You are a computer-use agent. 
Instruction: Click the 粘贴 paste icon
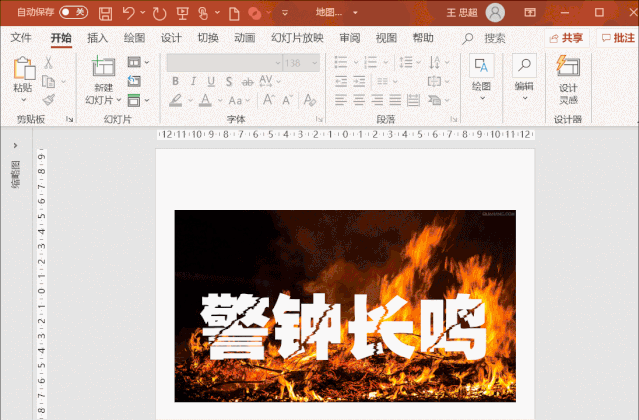tap(24, 68)
